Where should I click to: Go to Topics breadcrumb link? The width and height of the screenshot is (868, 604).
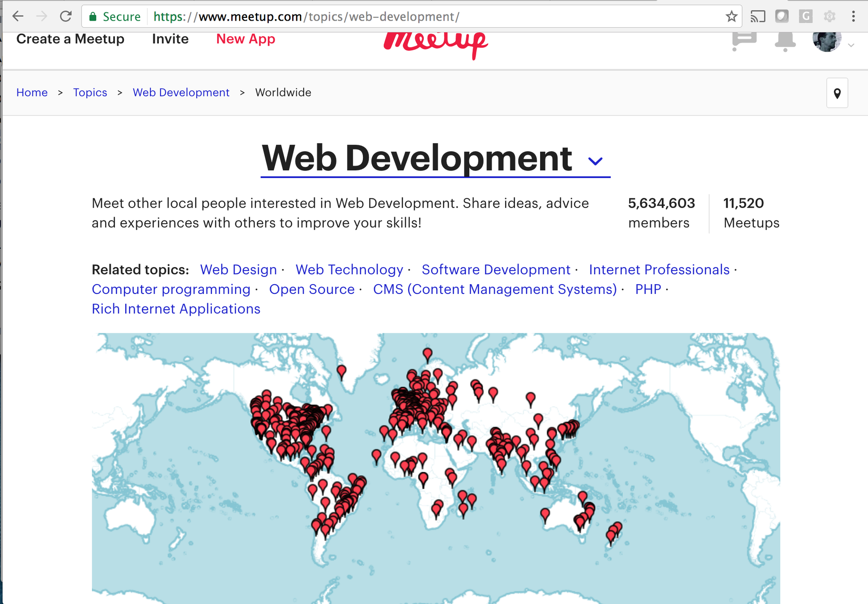[x=90, y=93]
